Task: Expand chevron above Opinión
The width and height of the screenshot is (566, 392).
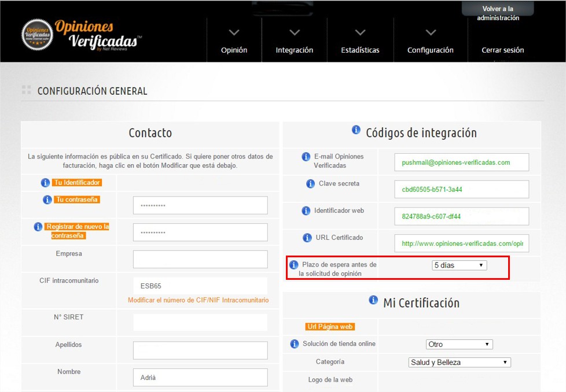Action: pyautogui.click(x=234, y=32)
